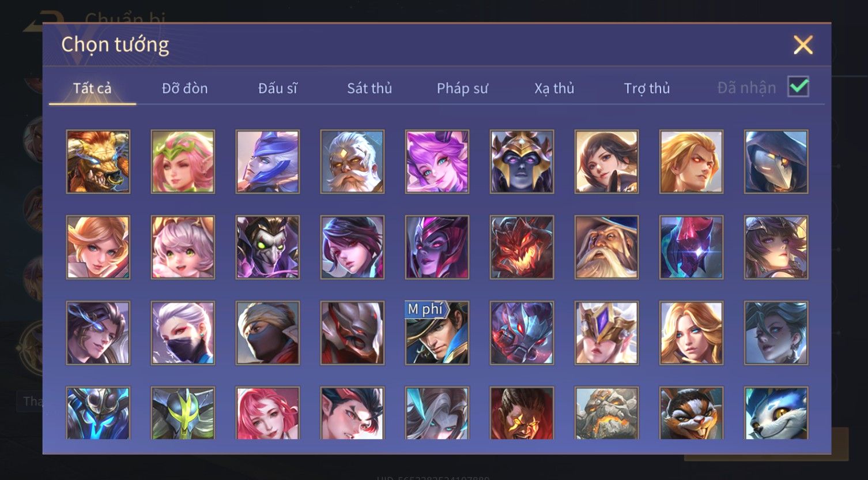The height and width of the screenshot is (480, 868).
Task: Select the stone golem hero portrait
Action: [606, 413]
